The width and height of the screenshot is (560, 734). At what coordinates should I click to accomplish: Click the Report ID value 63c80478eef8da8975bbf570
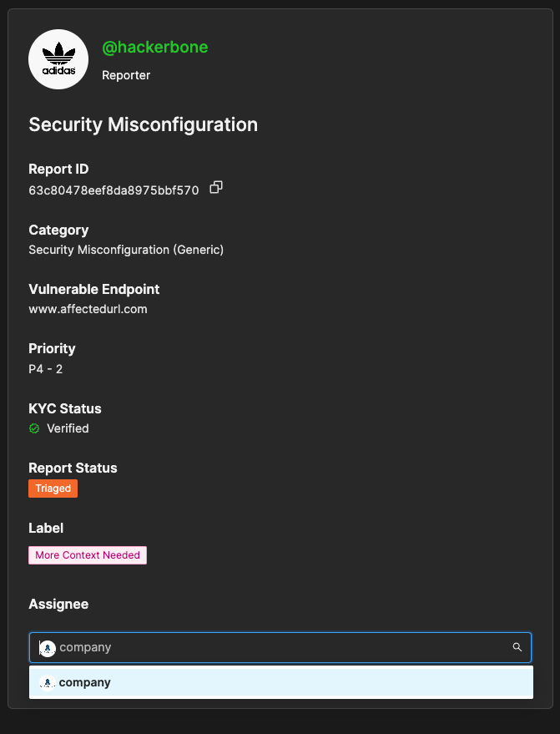click(114, 190)
